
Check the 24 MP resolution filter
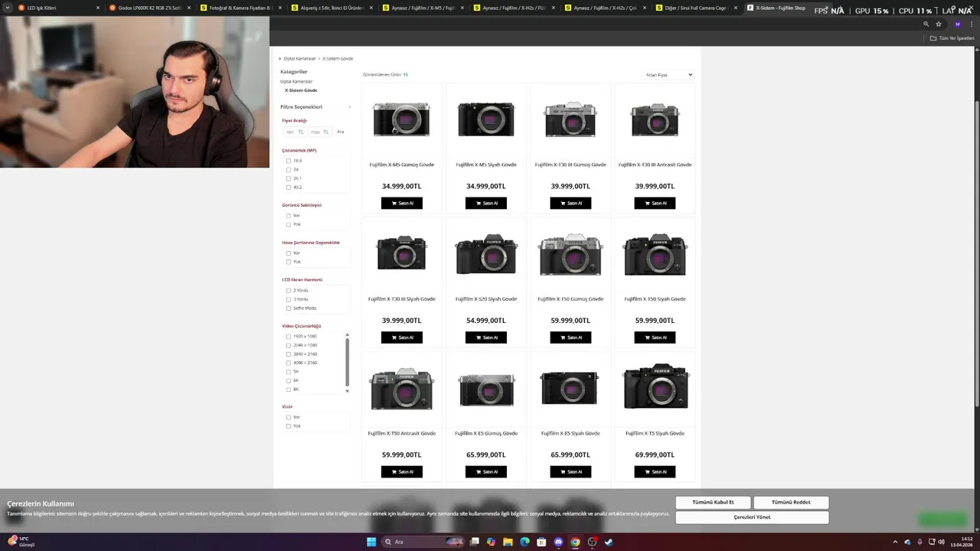click(289, 169)
